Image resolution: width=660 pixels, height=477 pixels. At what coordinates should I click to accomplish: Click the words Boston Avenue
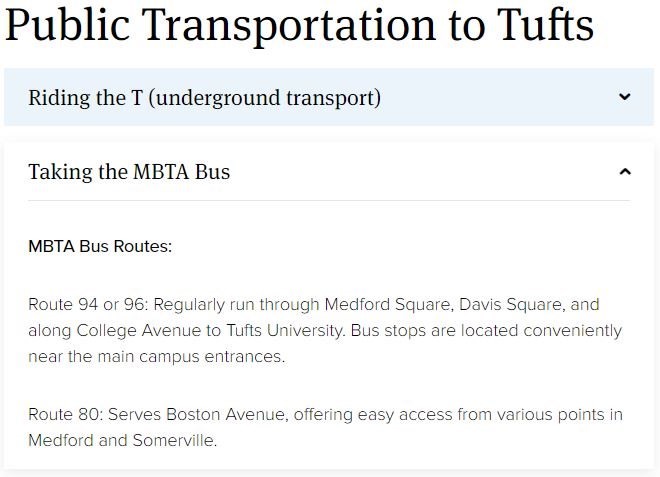point(228,414)
